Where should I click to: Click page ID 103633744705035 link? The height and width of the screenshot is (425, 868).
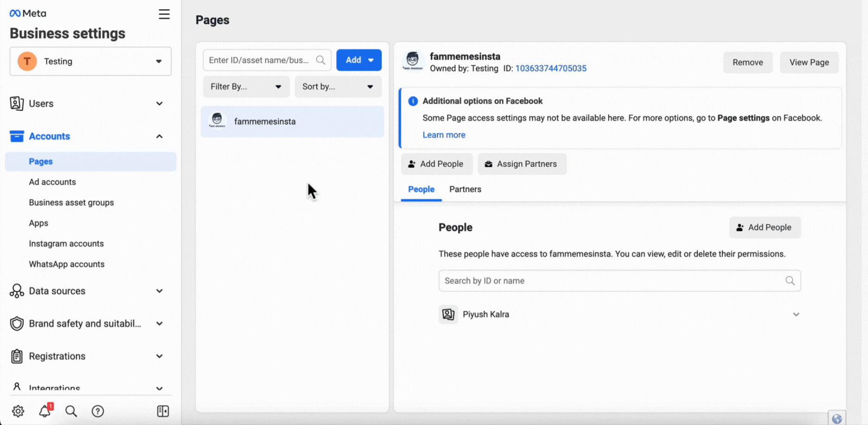(551, 68)
